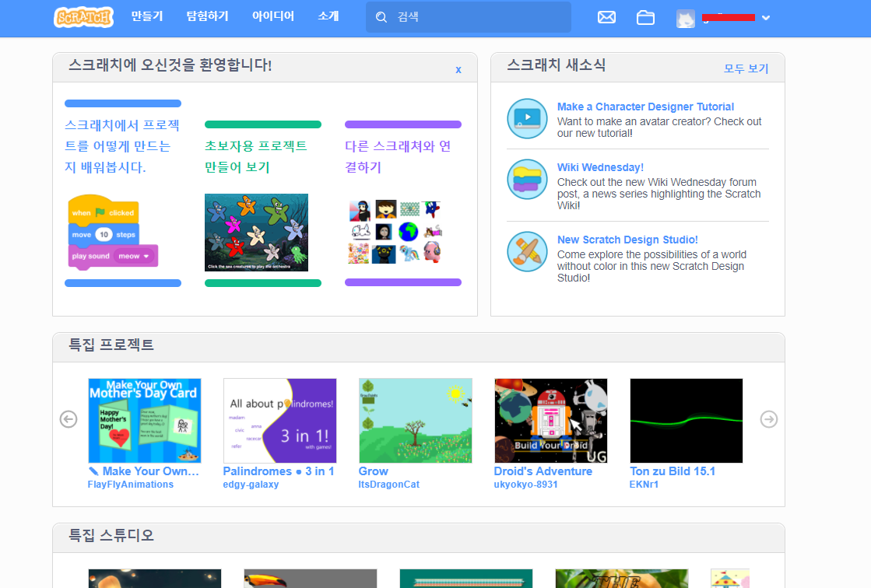This screenshot has height=588, width=871.
Task: Open featured studio with toucan image
Action: [311, 579]
